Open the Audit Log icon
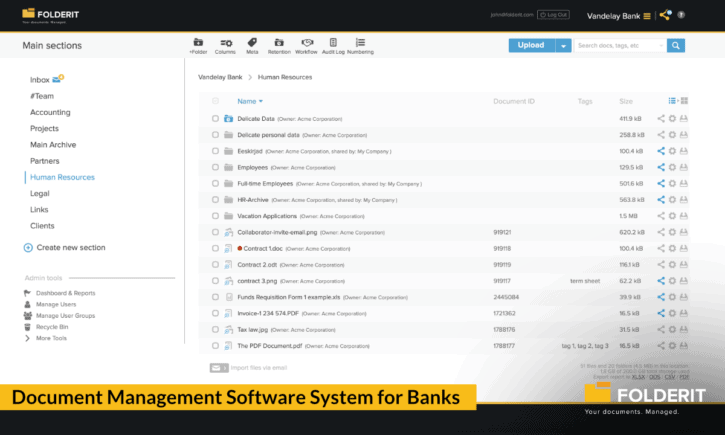The width and height of the screenshot is (725, 435). click(x=333, y=43)
